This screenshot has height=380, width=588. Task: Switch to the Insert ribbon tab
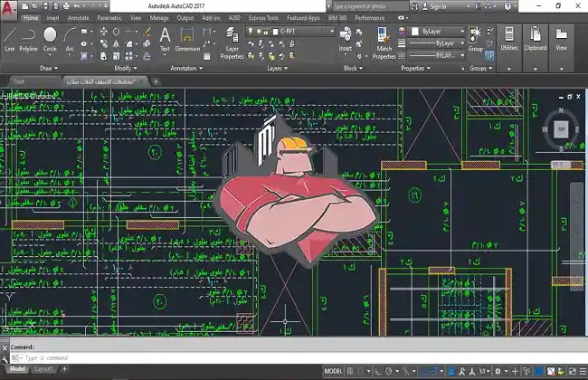pyautogui.click(x=52, y=17)
